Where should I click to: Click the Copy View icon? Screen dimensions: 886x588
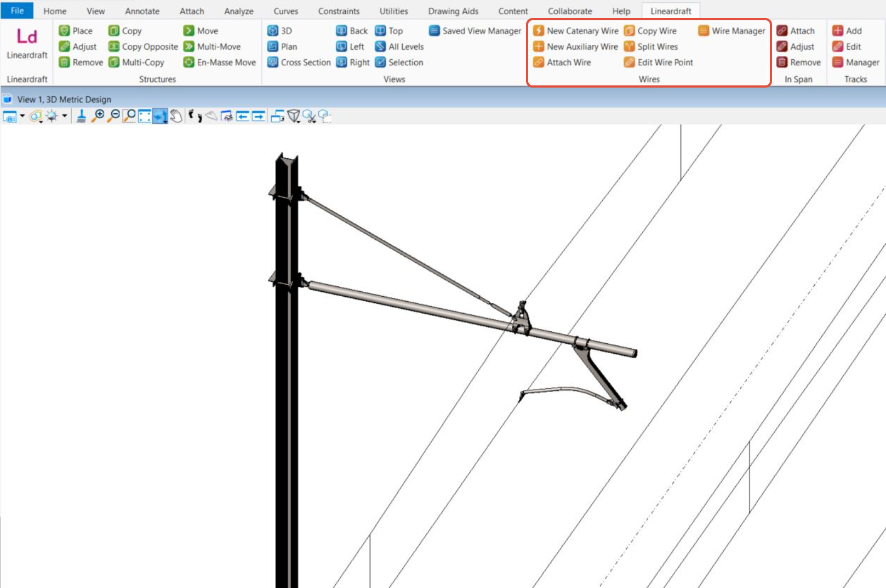pos(278,116)
